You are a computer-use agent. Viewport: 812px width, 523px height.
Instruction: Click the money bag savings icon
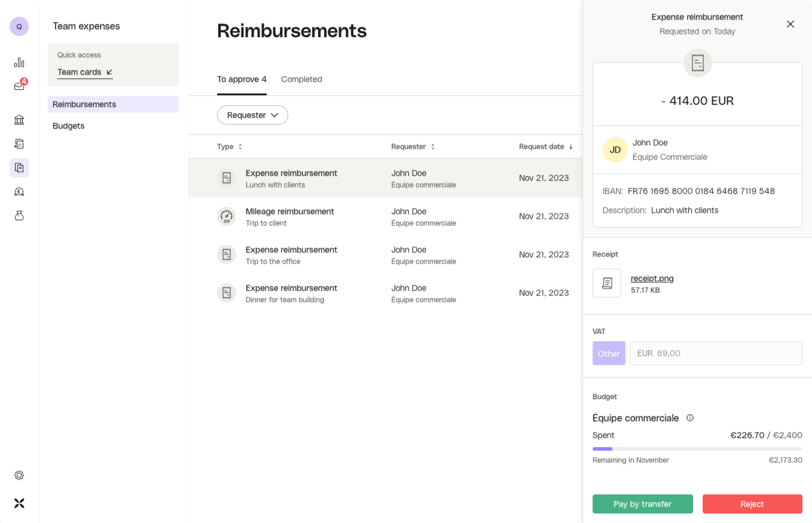click(19, 215)
